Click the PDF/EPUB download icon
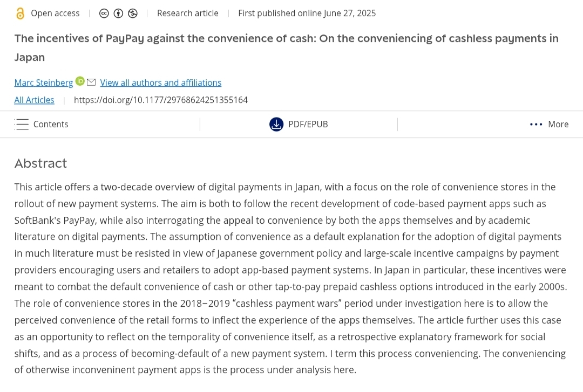 pos(276,125)
